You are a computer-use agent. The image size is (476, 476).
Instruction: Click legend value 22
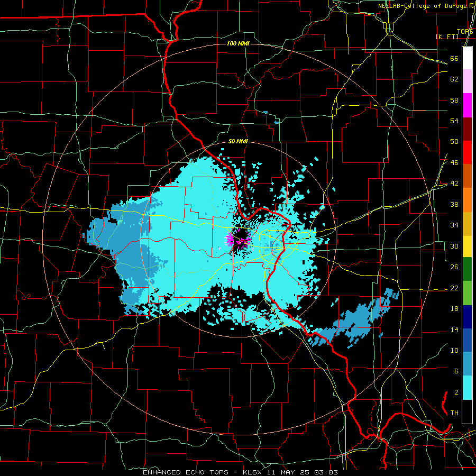454,288
